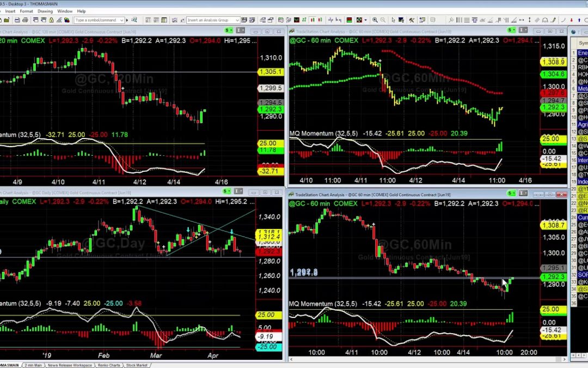Toggle gray I button on bottom-right 60 min chart
The image size is (588, 368).
pyautogui.click(x=523, y=193)
